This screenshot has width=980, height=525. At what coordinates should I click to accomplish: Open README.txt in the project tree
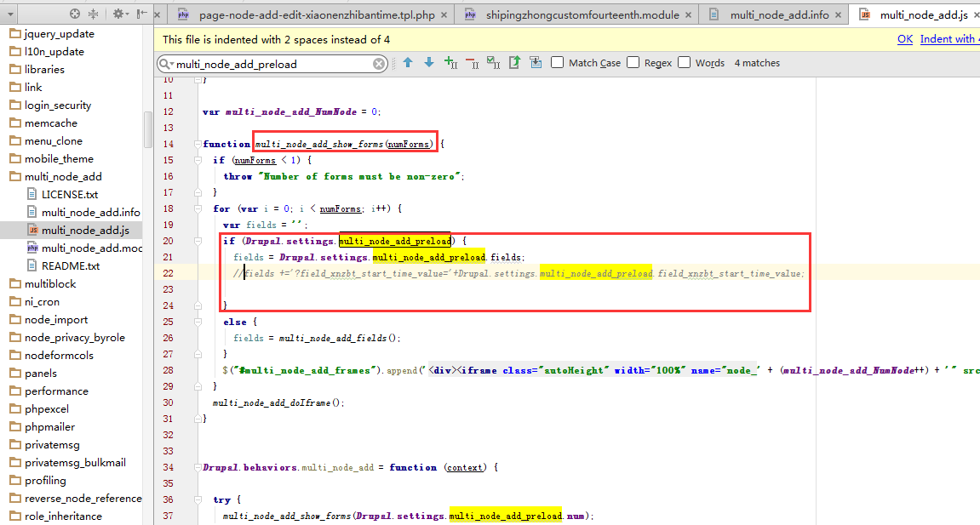pyautogui.click(x=71, y=266)
